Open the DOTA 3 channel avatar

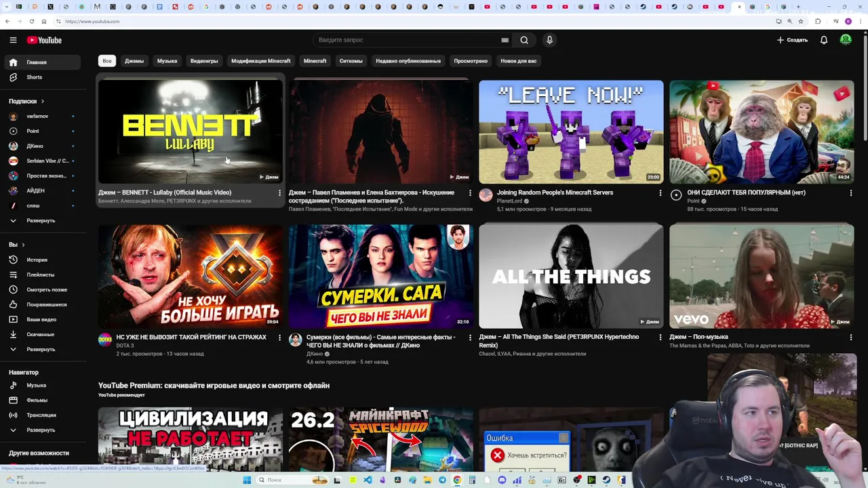coord(105,340)
